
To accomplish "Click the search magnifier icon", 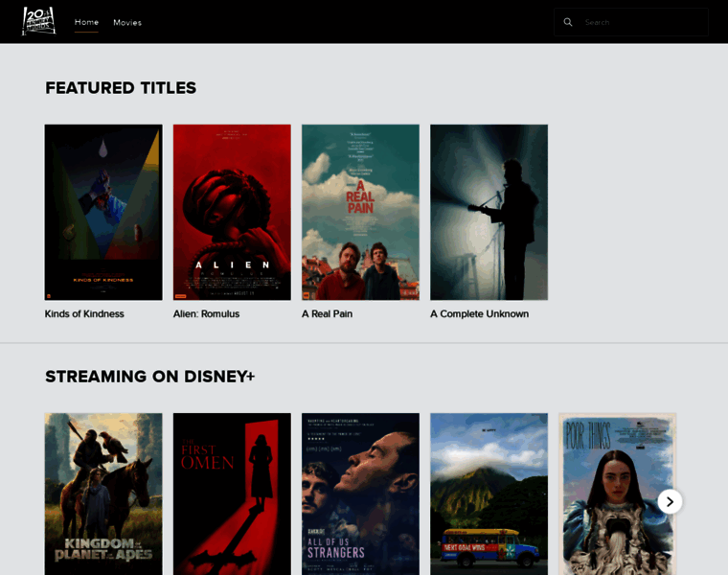I will tap(567, 22).
